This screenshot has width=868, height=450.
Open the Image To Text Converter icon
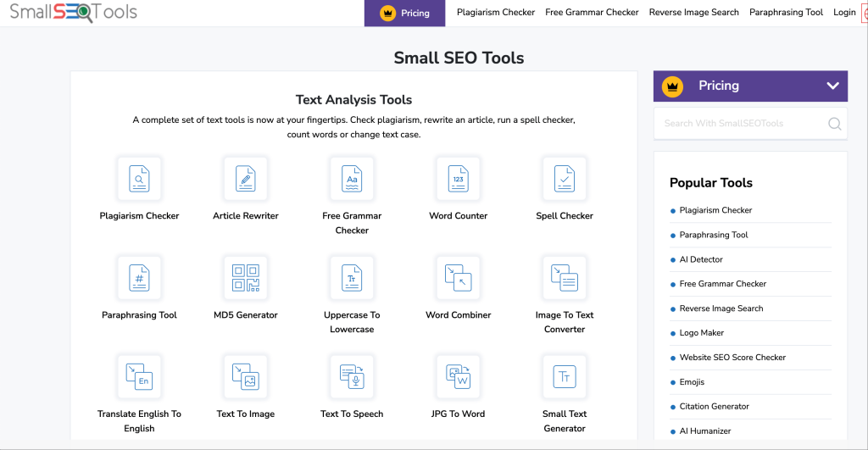coord(565,278)
